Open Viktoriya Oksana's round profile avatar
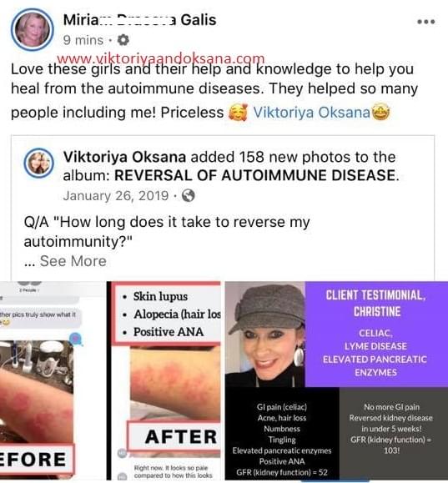The width and height of the screenshot is (448, 483). tap(39, 163)
